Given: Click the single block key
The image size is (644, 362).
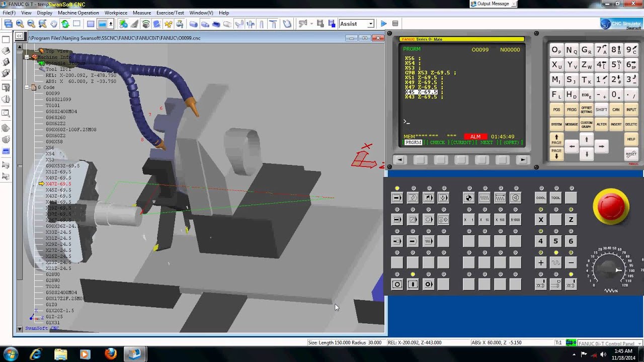Looking at the screenshot, I should coord(397,220).
